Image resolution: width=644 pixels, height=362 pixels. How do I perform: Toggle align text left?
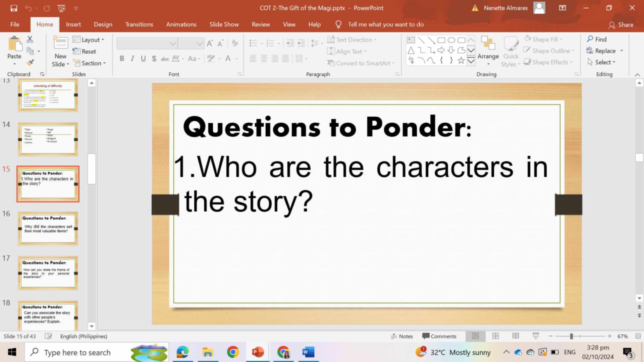click(x=253, y=59)
